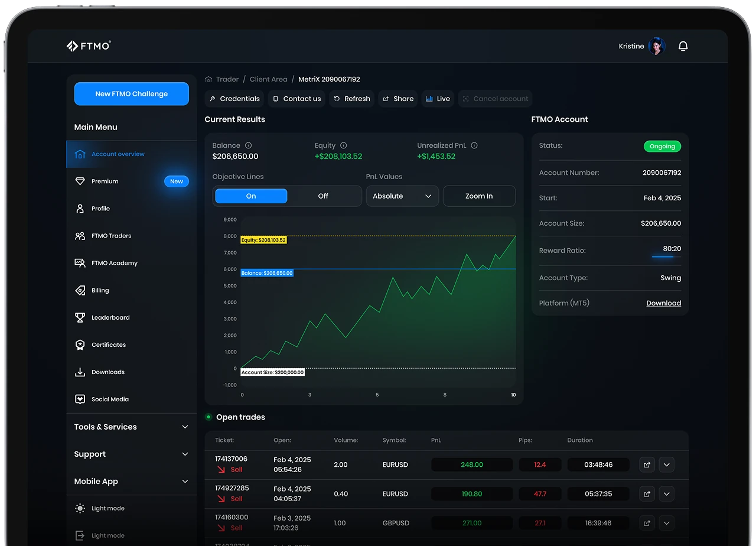Image resolution: width=756 pixels, height=546 pixels.
Task: Open Kristine's profile avatar
Action: click(x=656, y=46)
